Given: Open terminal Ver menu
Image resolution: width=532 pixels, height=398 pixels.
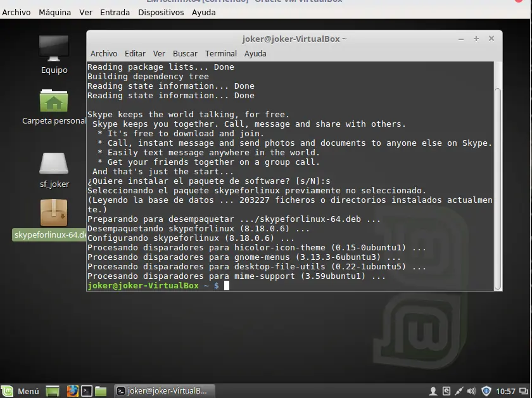Looking at the screenshot, I should pyautogui.click(x=159, y=54).
